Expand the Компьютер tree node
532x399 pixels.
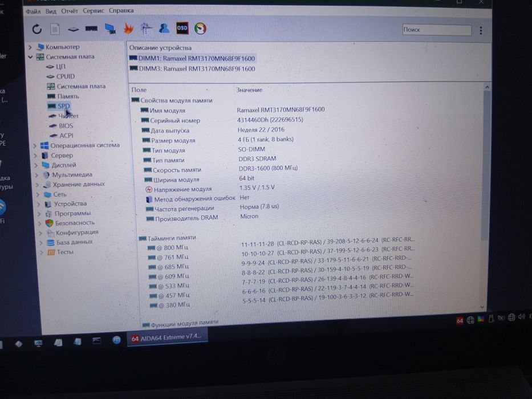tap(30, 47)
